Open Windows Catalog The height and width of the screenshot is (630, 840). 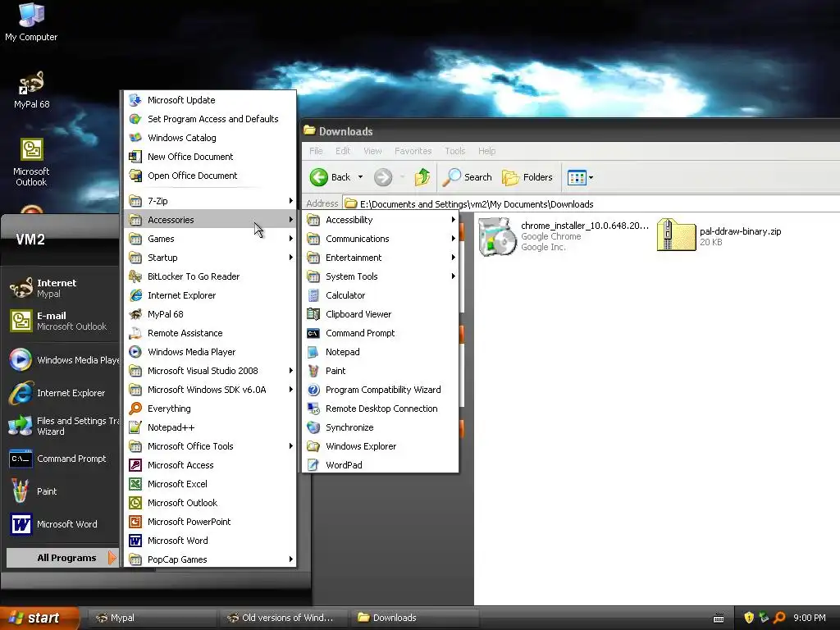point(210,138)
